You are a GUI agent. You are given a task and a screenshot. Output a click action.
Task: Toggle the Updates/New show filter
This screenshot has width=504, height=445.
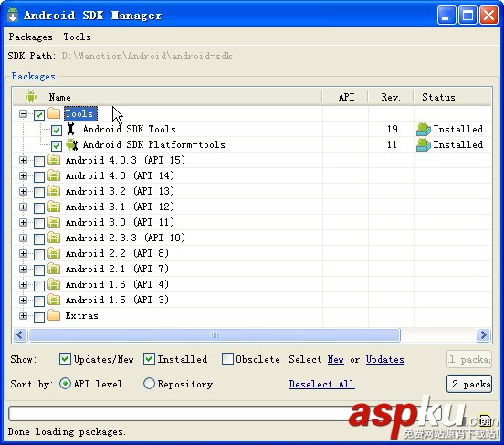click(x=65, y=358)
